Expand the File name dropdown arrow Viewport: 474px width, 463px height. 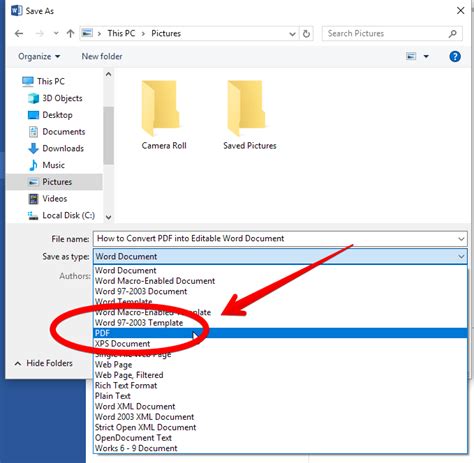(461, 239)
